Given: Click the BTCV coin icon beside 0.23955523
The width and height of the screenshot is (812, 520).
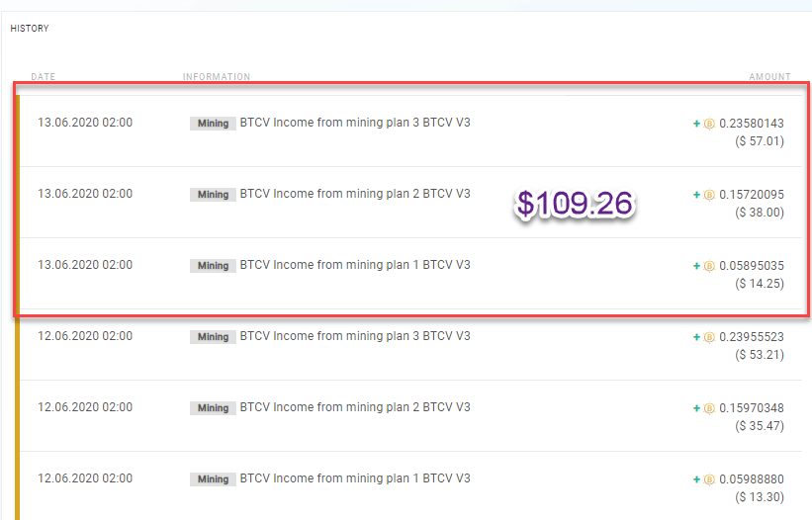Looking at the screenshot, I should point(709,337).
